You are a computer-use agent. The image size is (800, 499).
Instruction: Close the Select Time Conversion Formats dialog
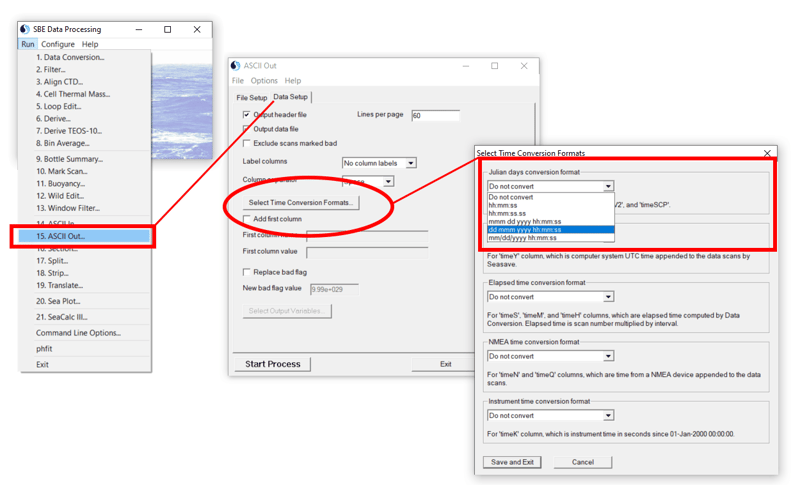pos(767,153)
